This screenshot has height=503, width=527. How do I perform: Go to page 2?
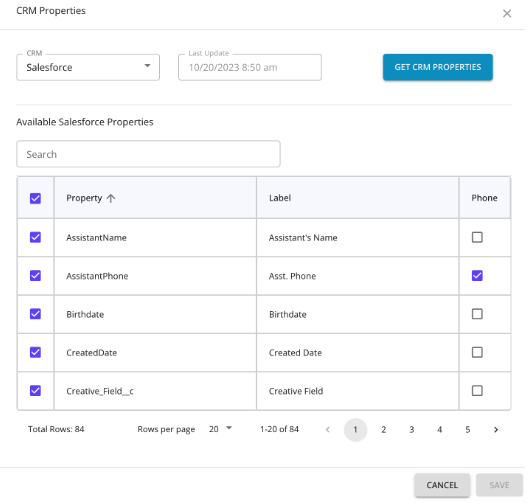383,429
